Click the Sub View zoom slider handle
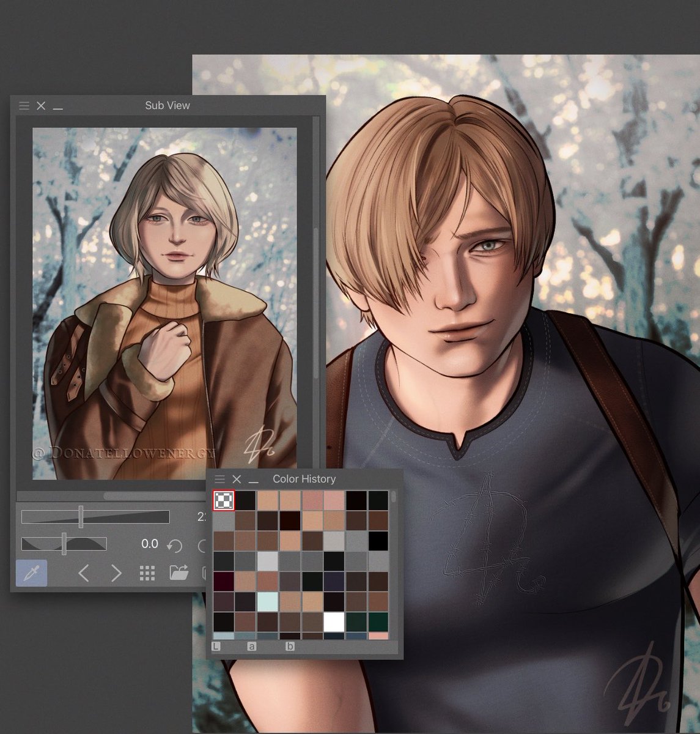Image resolution: width=700 pixels, height=734 pixels. (x=81, y=517)
